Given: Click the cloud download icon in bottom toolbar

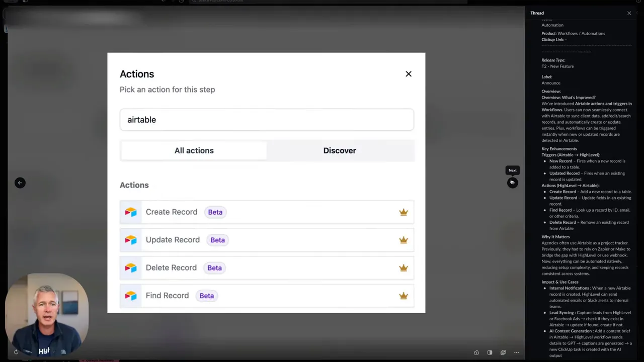Looking at the screenshot, I should click(476, 352).
